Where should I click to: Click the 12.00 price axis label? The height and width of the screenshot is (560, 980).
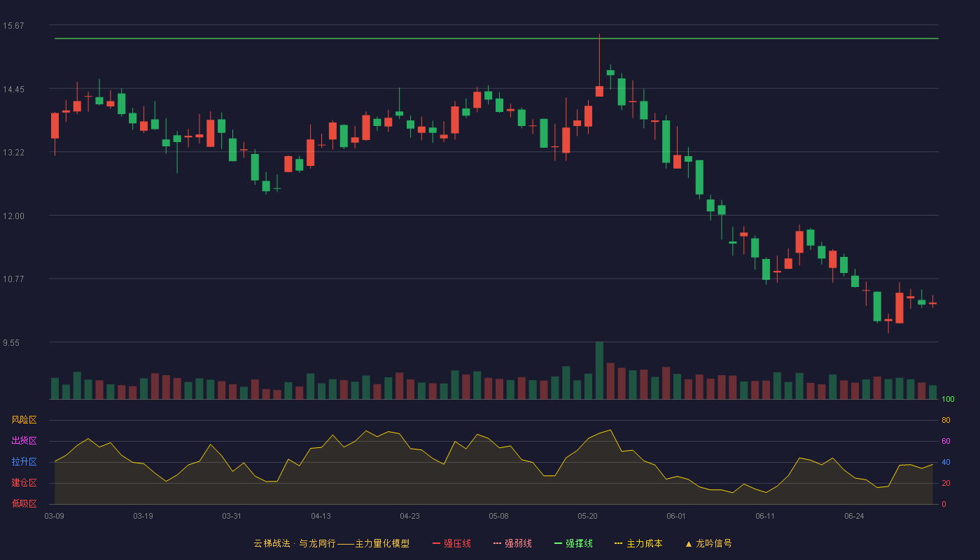click(x=13, y=216)
